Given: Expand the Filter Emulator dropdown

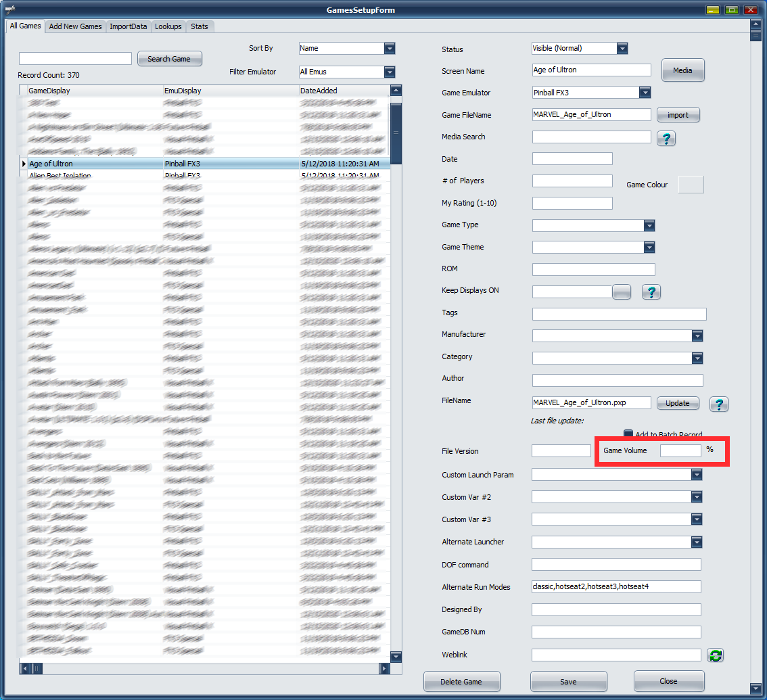Looking at the screenshot, I should pos(389,72).
